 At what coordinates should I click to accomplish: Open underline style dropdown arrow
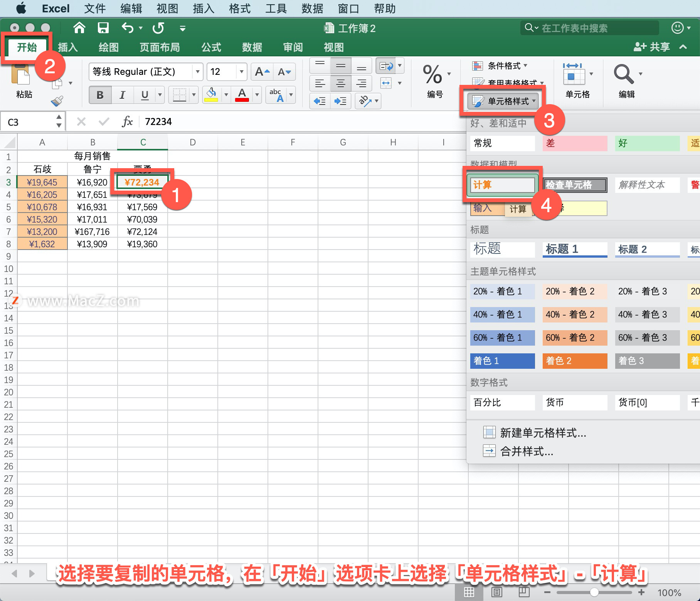pos(160,95)
